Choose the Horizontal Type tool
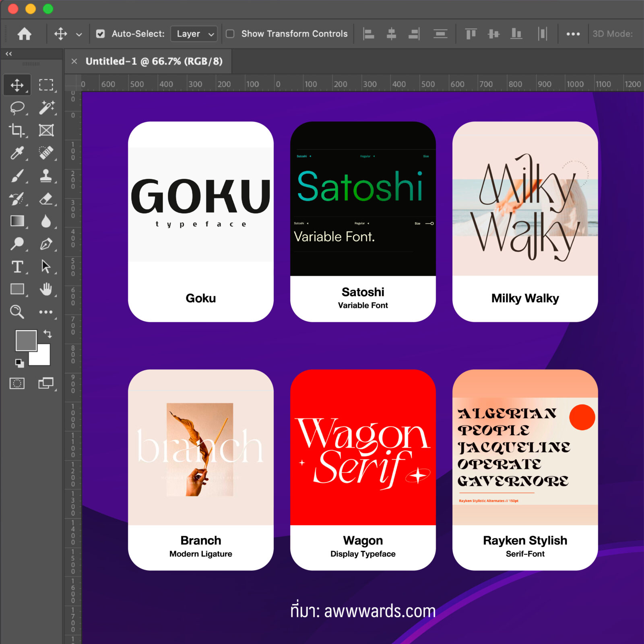This screenshot has height=644, width=644. tap(17, 266)
